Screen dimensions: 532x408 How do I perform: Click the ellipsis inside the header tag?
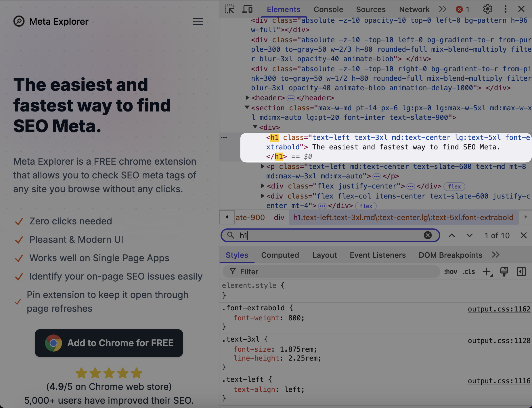click(x=291, y=98)
